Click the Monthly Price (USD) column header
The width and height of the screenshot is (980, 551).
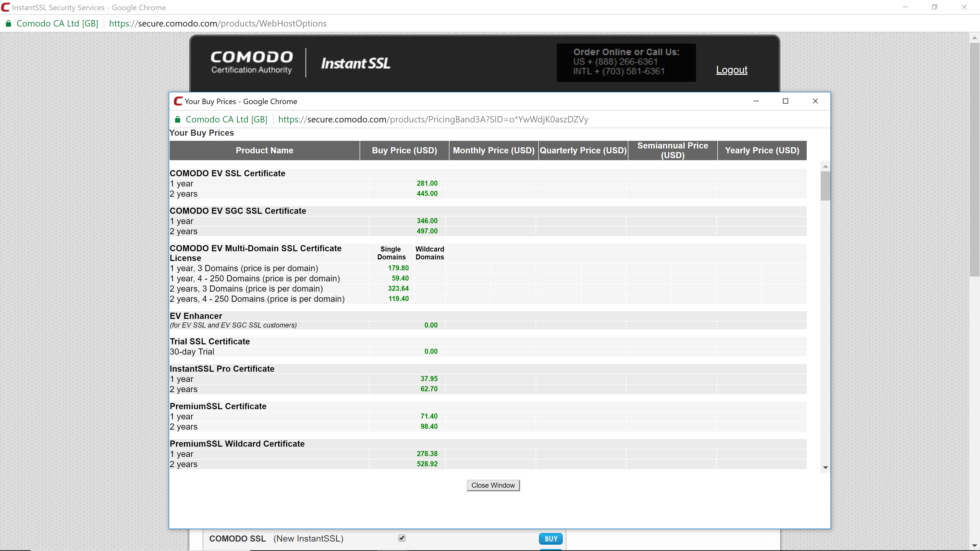[x=494, y=151]
